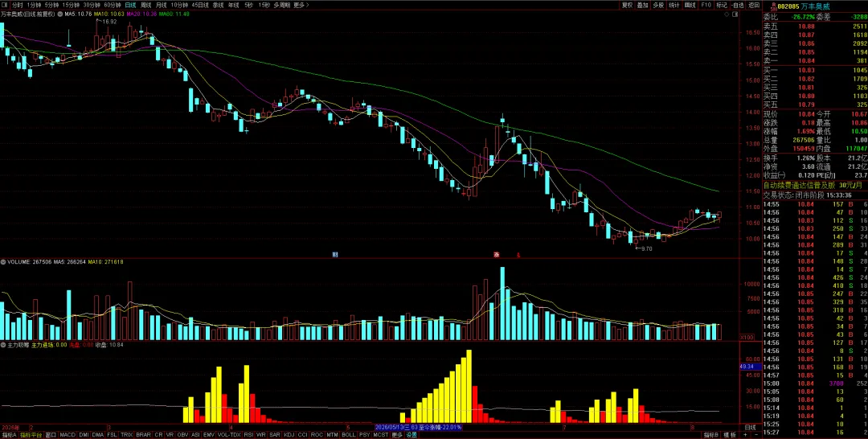The width and height of the screenshot is (868, 439).
Task: Click the 标记 mark button
Action: click(x=721, y=5)
